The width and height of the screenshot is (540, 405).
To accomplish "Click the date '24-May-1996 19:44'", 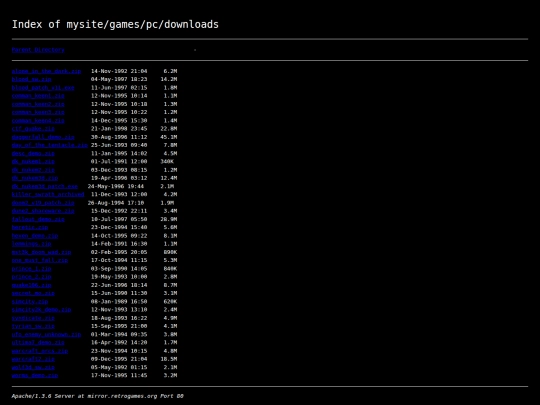I will 116,187.
